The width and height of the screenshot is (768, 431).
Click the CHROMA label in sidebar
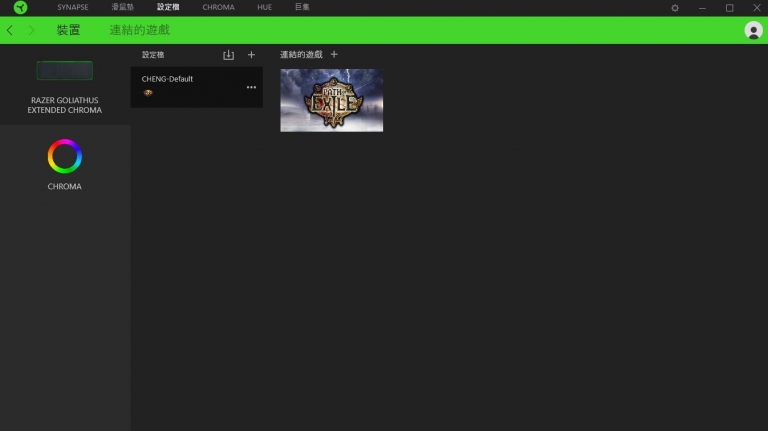(65, 187)
